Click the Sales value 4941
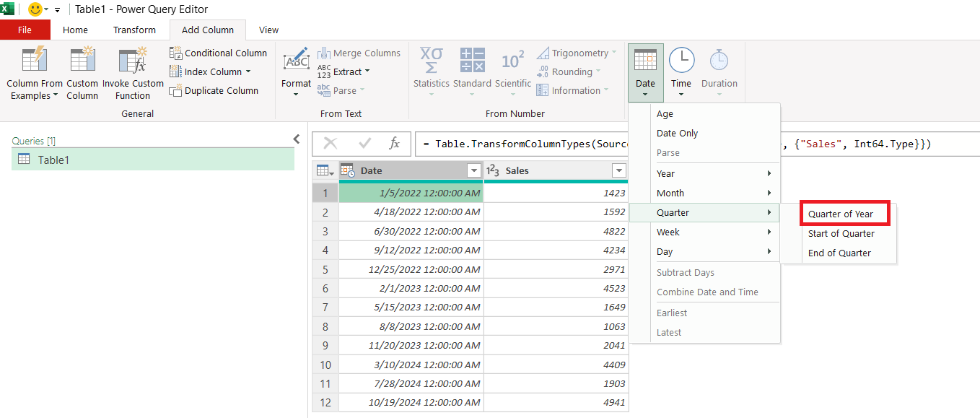Screen dimensions: 980x418 click(x=556, y=402)
